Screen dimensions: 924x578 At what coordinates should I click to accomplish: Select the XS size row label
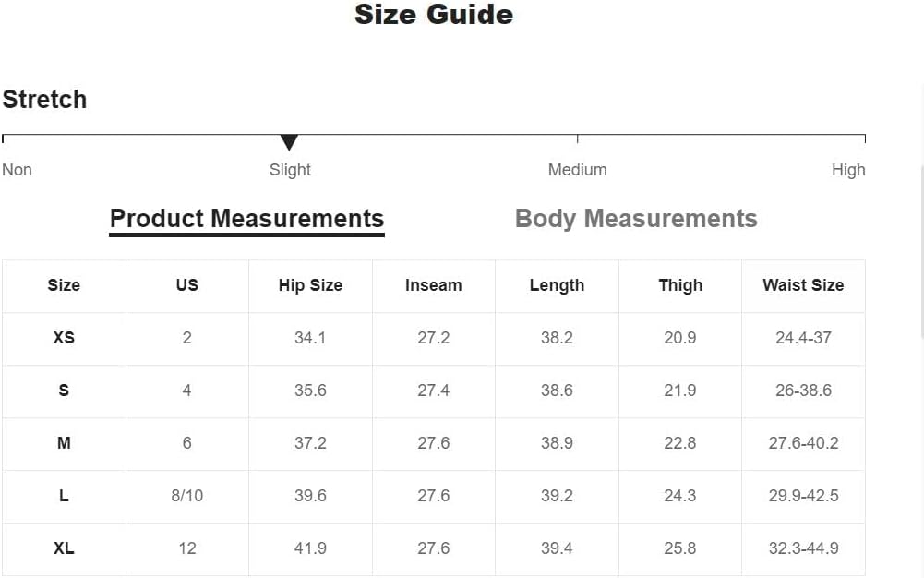[64, 338]
